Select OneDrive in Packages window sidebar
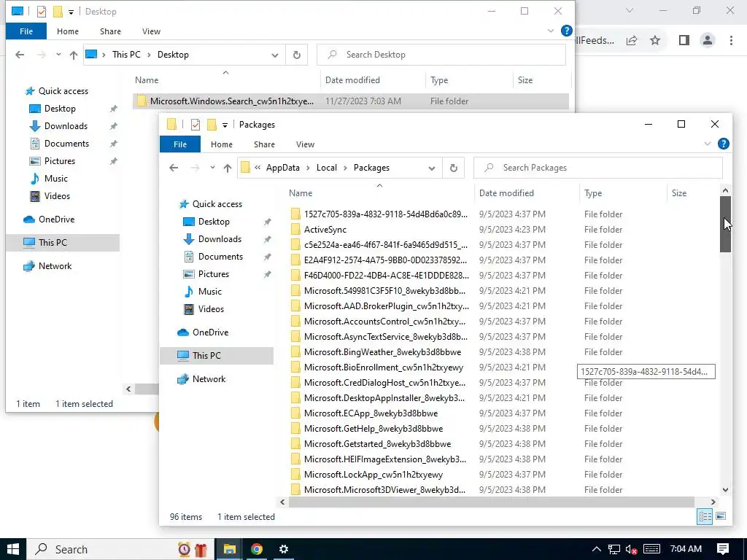The image size is (747, 560). pos(210,332)
